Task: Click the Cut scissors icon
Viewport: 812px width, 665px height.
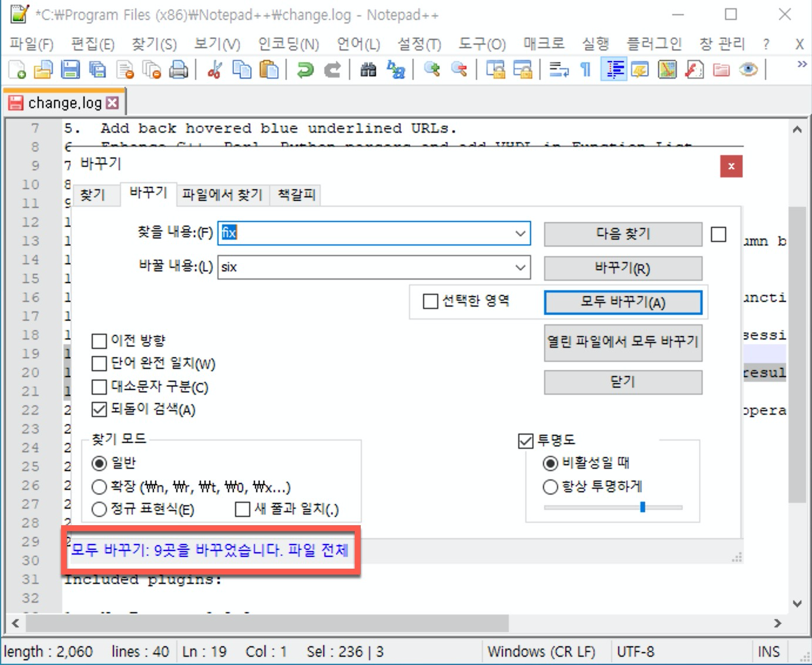Action: 214,70
